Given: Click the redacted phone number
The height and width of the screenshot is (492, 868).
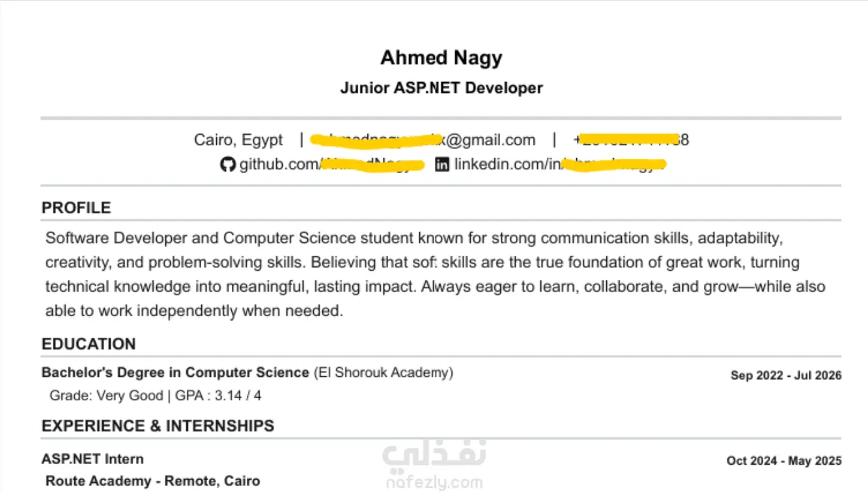Looking at the screenshot, I should coord(631,140).
